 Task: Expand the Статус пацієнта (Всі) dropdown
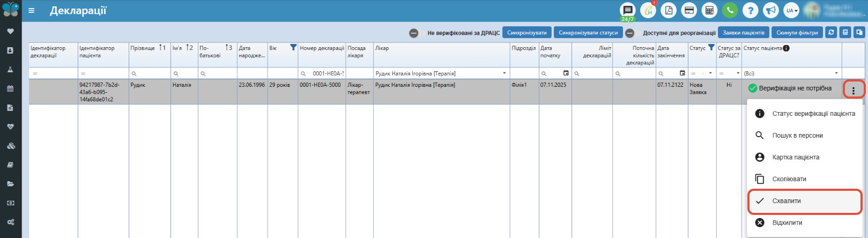click(x=836, y=73)
